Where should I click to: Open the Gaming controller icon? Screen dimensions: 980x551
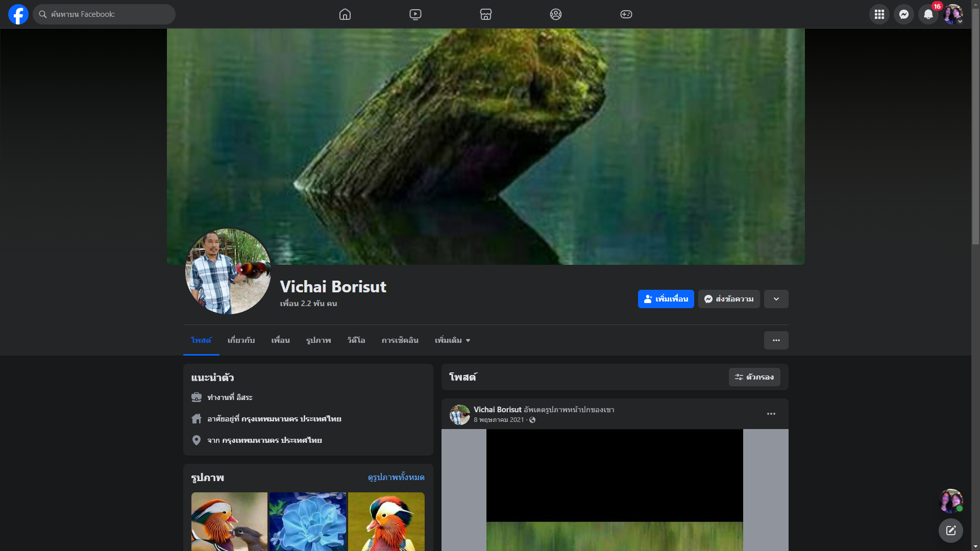coord(626,14)
